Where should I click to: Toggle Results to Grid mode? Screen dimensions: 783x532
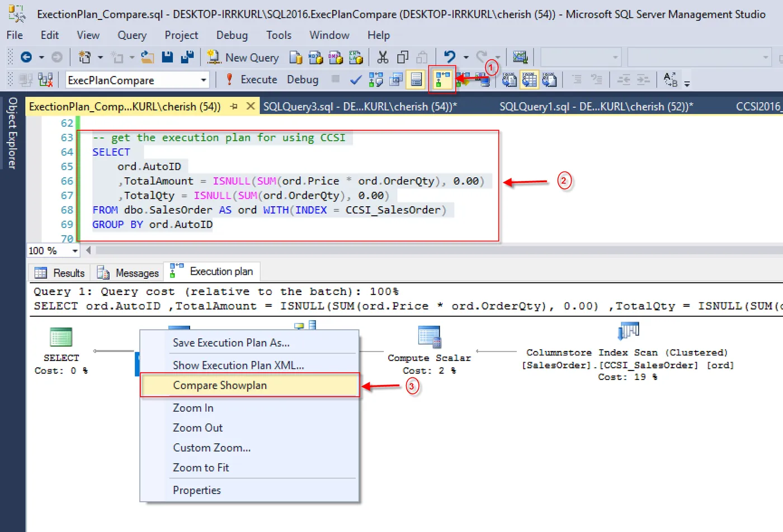[529, 80]
